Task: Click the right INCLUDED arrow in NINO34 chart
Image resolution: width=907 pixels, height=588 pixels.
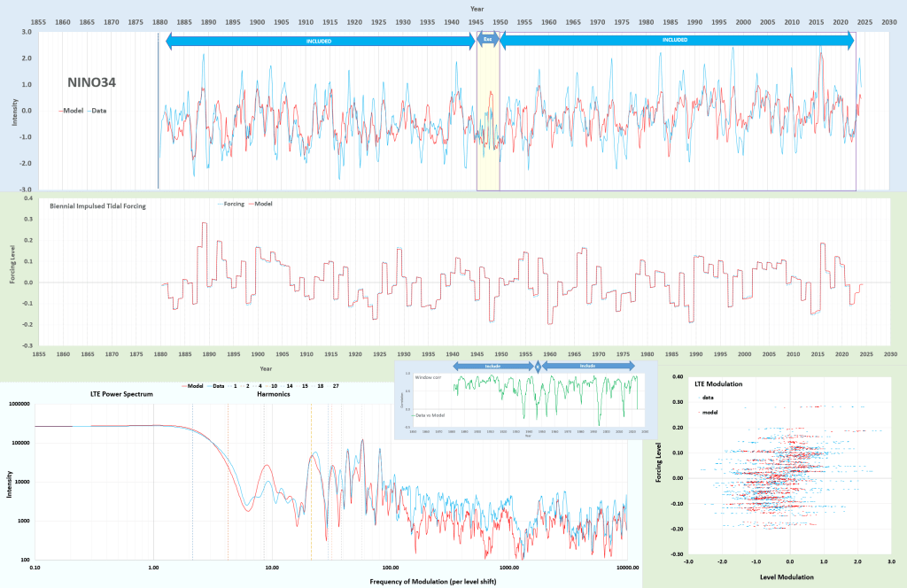Action: (x=675, y=40)
